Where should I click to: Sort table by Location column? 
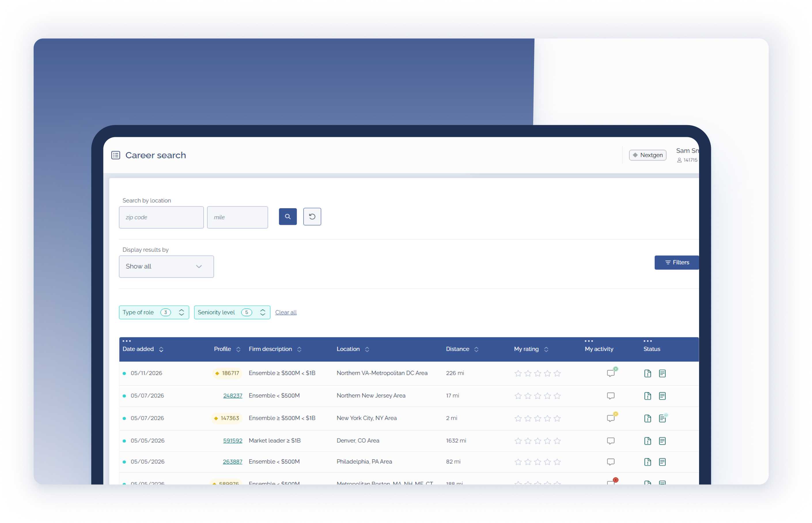tap(367, 349)
